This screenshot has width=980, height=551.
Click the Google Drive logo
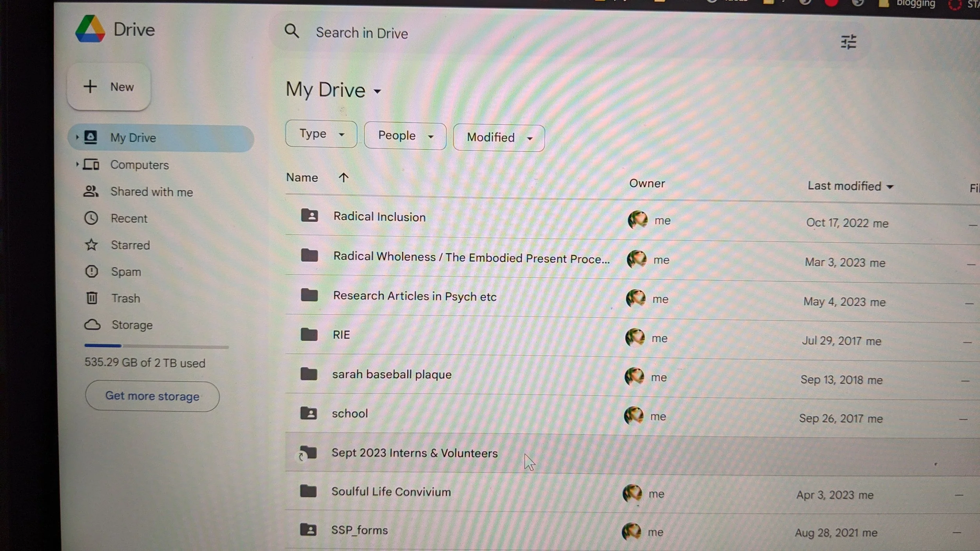[91, 29]
